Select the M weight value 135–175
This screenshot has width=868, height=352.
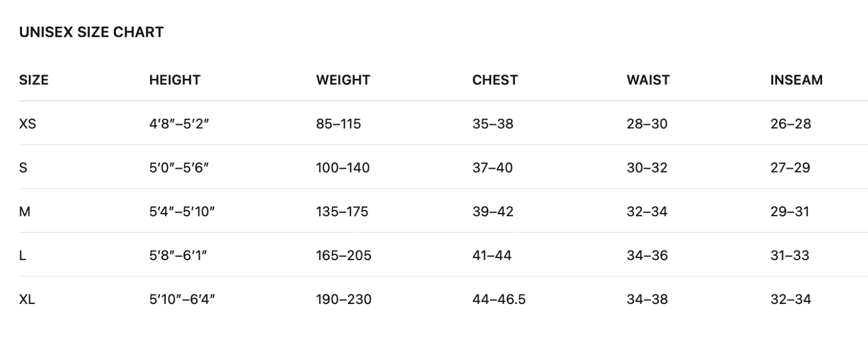342,212
